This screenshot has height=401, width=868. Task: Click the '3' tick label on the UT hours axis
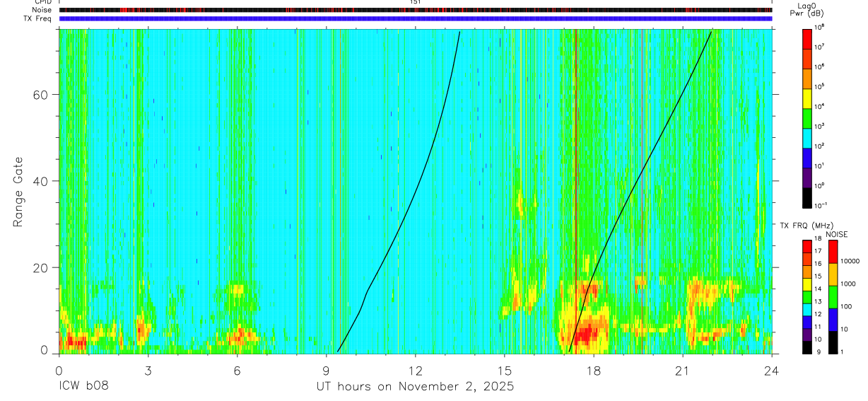[148, 371]
